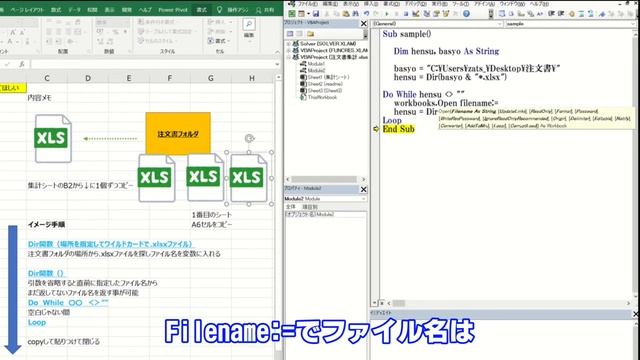The width and height of the screenshot is (640, 360).
Task: Select Sheet2 (readme) in project tree
Action: tap(321, 84)
